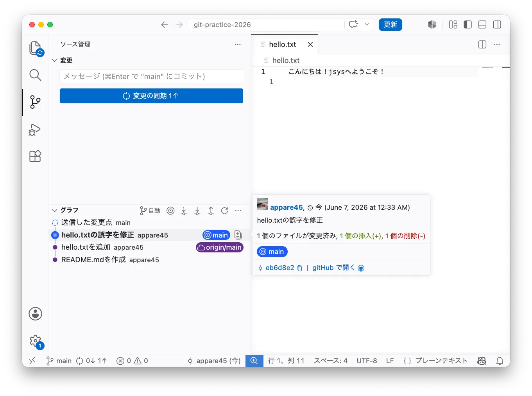Select the hello.txtを追加 commit row
The image size is (532, 396).
click(x=150, y=247)
